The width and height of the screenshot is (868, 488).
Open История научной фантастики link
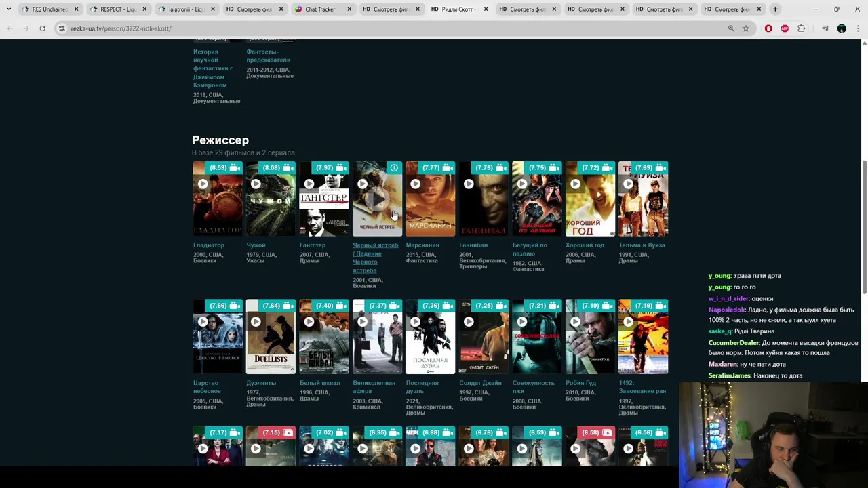(x=213, y=68)
